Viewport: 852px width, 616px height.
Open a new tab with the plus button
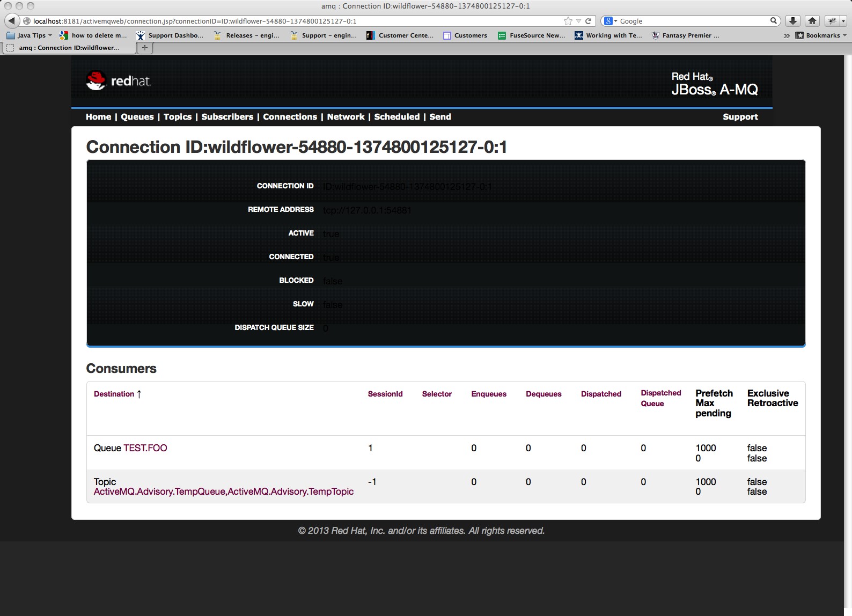click(x=145, y=48)
